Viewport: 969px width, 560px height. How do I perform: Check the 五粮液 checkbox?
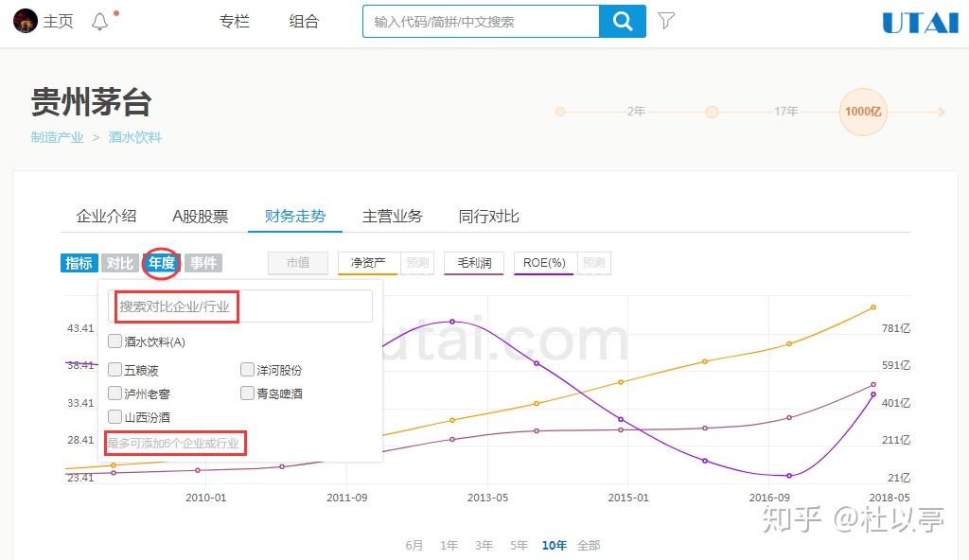click(x=115, y=370)
